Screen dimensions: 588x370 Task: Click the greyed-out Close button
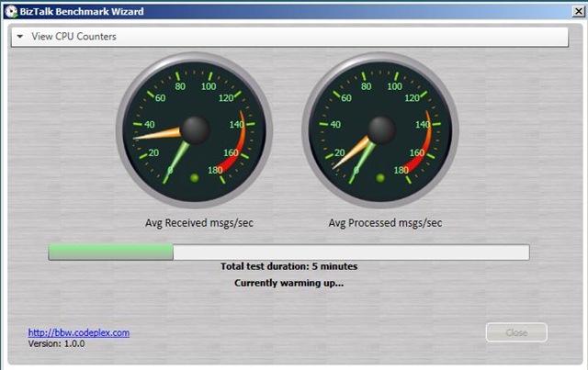click(x=516, y=332)
